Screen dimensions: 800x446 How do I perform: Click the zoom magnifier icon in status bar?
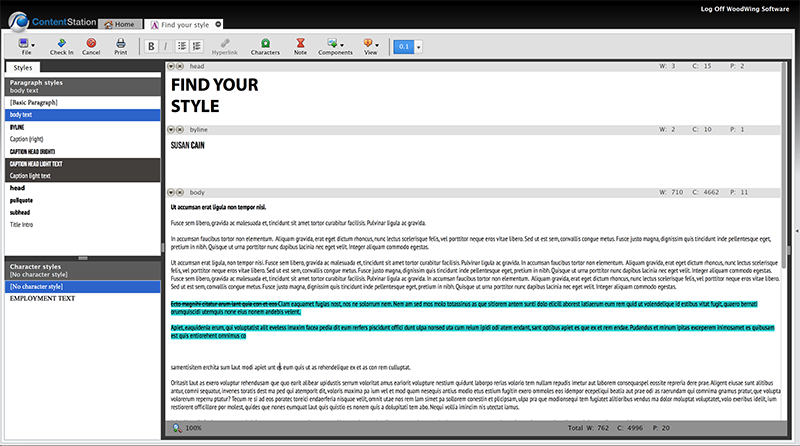[x=177, y=428]
